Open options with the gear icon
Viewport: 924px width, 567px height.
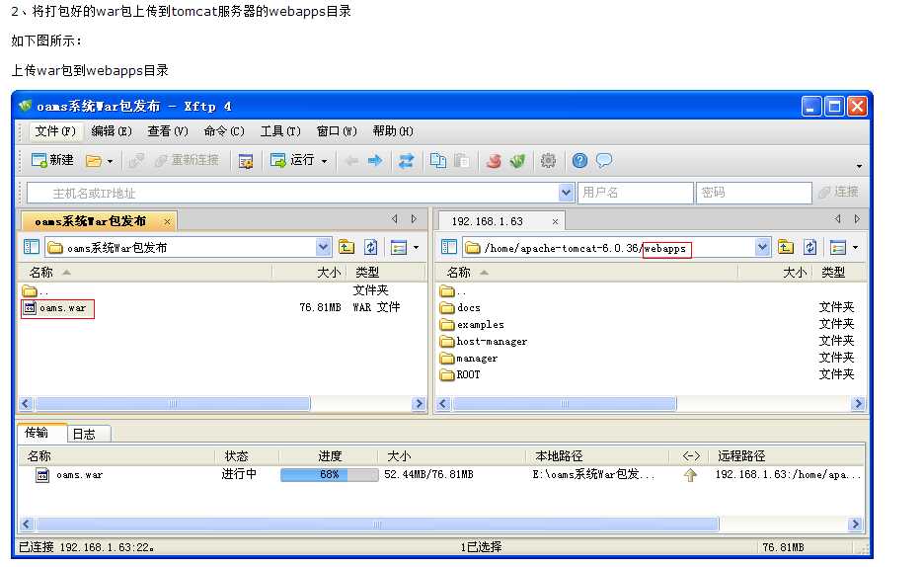pyautogui.click(x=548, y=160)
